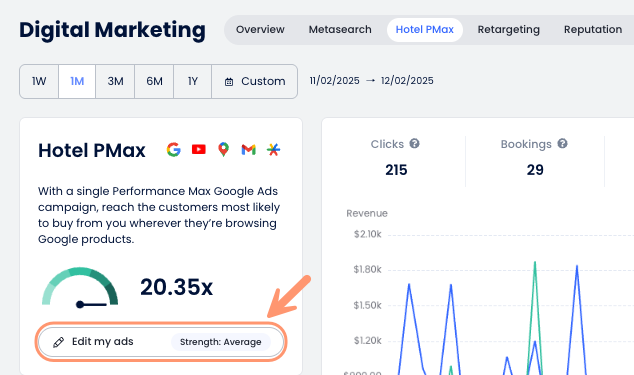Screen dimensions: 634x375
Task: Click the Strength: Average badge
Action: click(x=221, y=342)
